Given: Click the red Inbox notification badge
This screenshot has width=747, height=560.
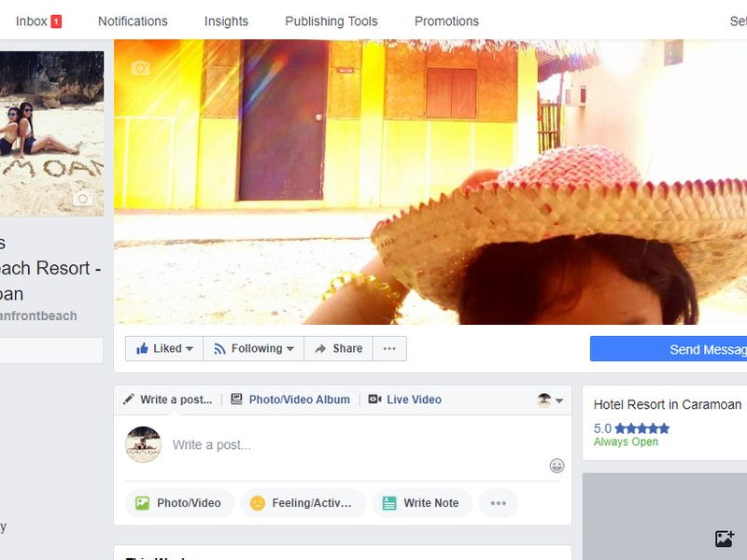Looking at the screenshot, I should pos(56,21).
